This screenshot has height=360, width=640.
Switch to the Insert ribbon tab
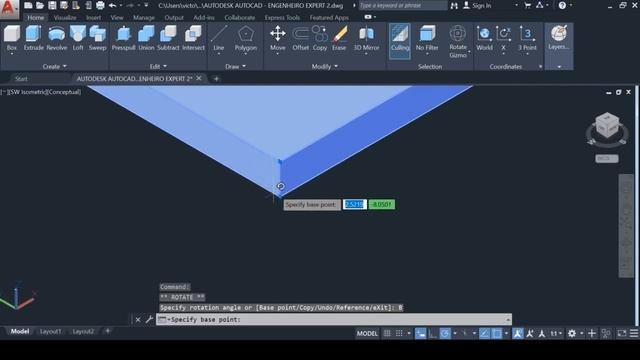coord(93,18)
